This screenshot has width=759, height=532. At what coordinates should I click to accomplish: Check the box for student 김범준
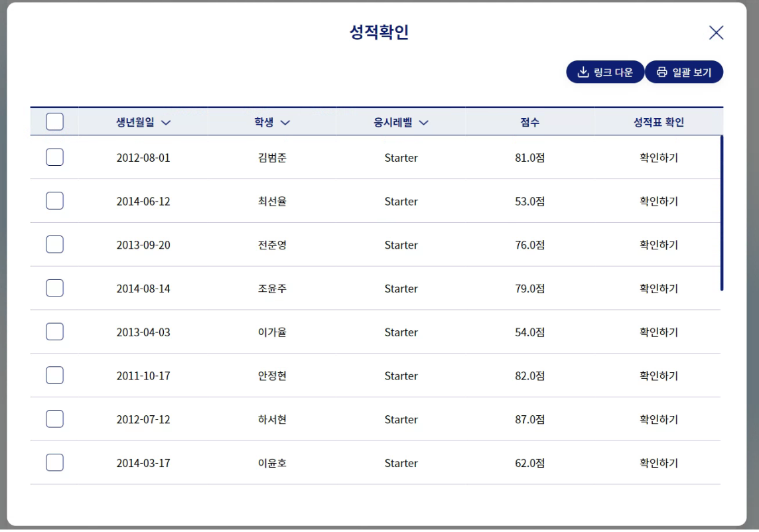coord(54,157)
